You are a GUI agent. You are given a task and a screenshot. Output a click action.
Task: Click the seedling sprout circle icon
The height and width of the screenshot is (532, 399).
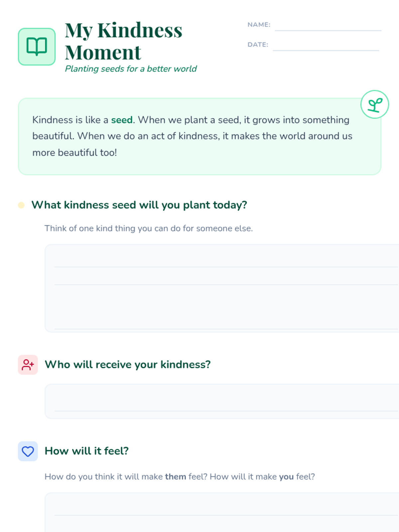point(374,104)
